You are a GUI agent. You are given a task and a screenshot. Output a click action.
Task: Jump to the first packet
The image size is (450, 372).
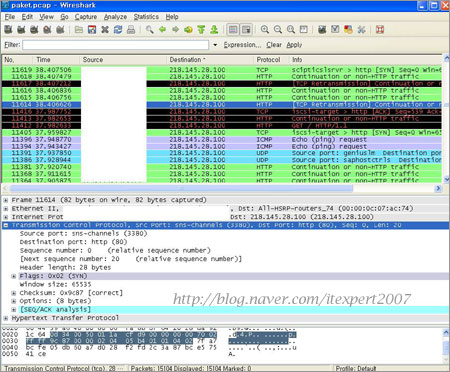click(x=201, y=30)
